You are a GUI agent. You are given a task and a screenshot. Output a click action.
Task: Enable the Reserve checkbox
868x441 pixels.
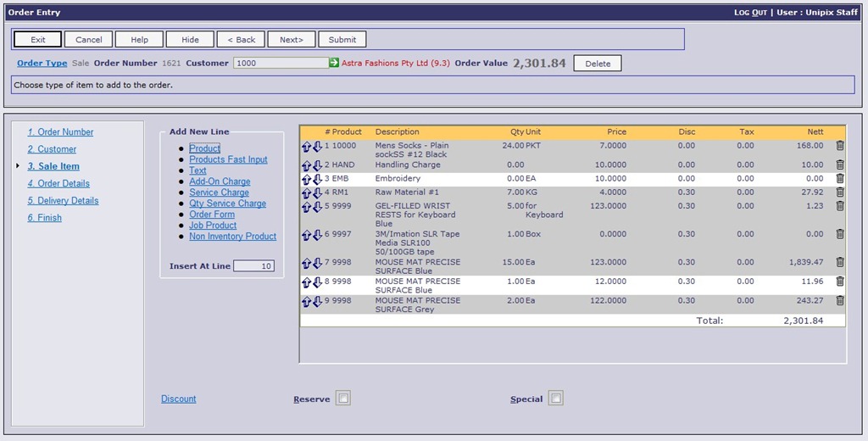point(343,399)
